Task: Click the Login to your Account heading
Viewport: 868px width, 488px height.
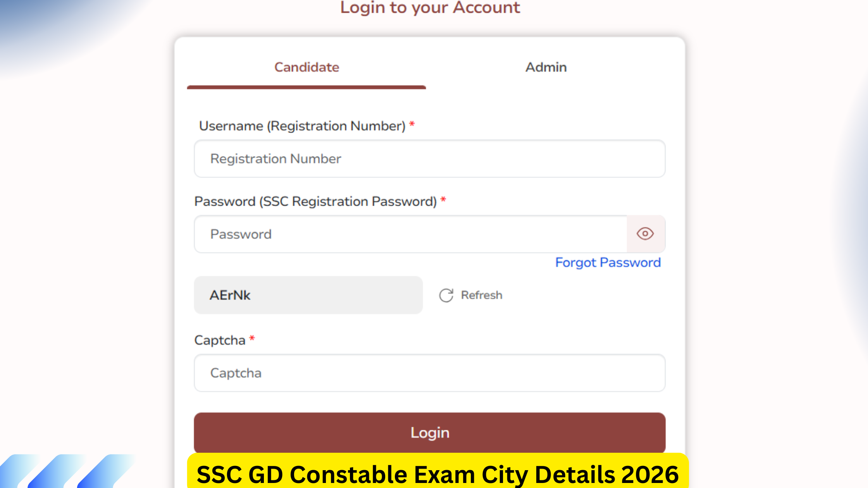Action: 429,8
